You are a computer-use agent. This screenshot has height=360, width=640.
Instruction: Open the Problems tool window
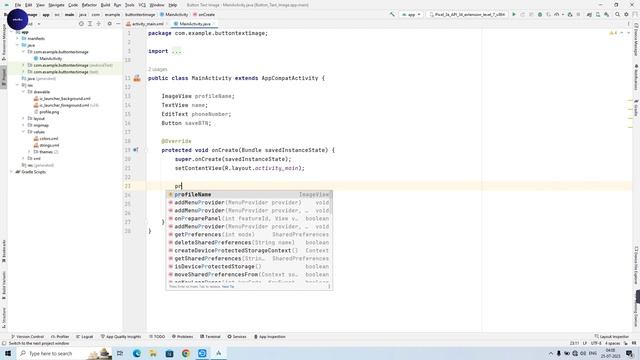(x=182, y=337)
